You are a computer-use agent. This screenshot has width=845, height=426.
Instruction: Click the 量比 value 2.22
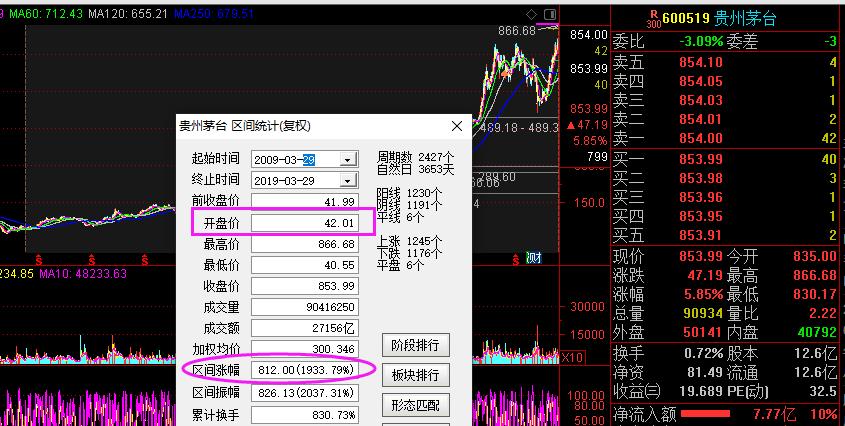(822, 313)
